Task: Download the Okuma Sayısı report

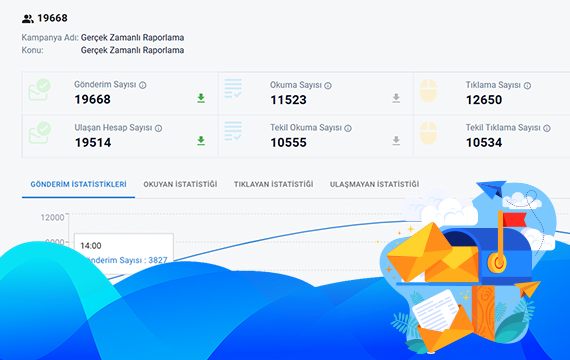Action: [396, 98]
